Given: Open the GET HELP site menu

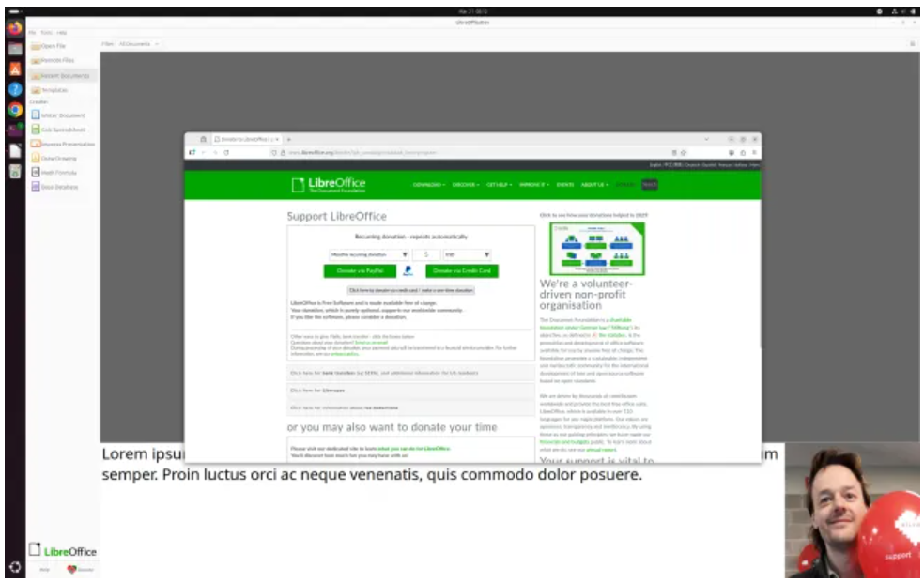Looking at the screenshot, I should click(x=500, y=185).
